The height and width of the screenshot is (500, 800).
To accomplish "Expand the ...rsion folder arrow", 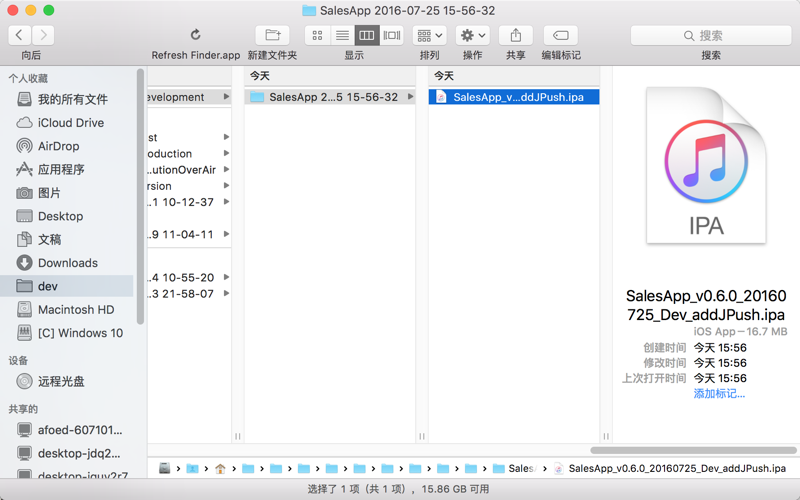I will coord(226,186).
